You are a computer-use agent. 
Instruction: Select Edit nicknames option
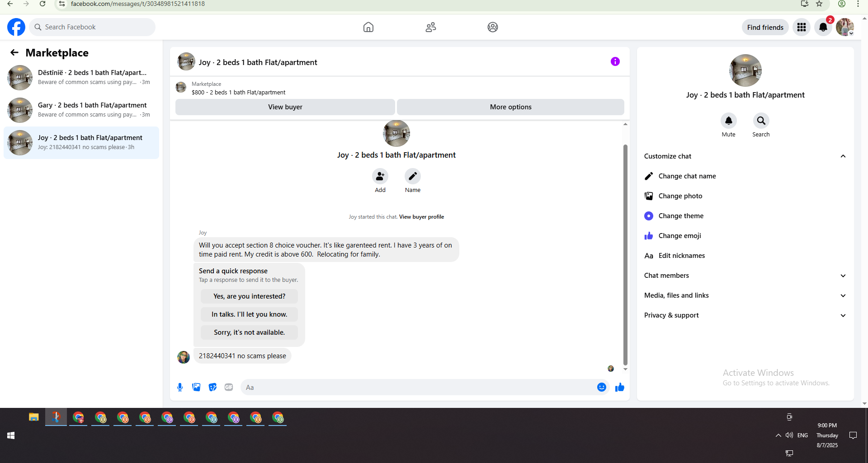(745, 256)
